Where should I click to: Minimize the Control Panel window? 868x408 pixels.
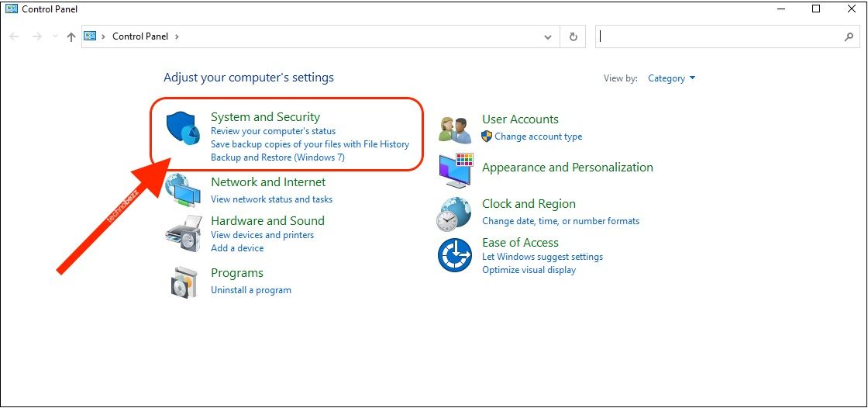pos(781,9)
